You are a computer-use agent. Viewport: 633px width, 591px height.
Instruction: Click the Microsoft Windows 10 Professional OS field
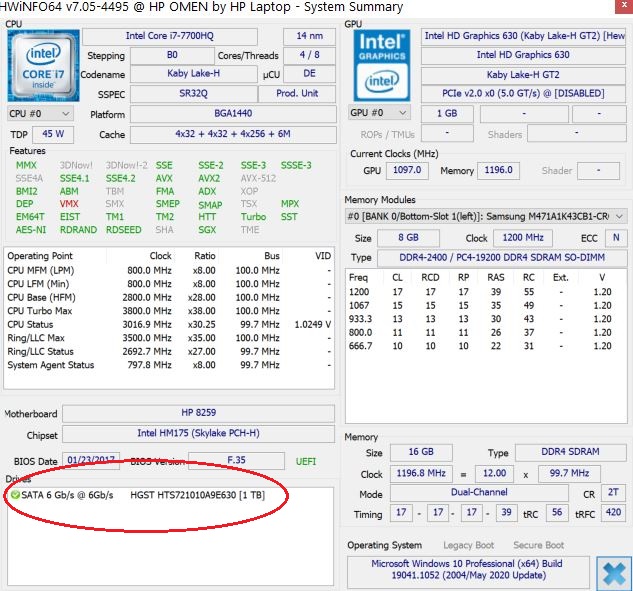point(467,570)
